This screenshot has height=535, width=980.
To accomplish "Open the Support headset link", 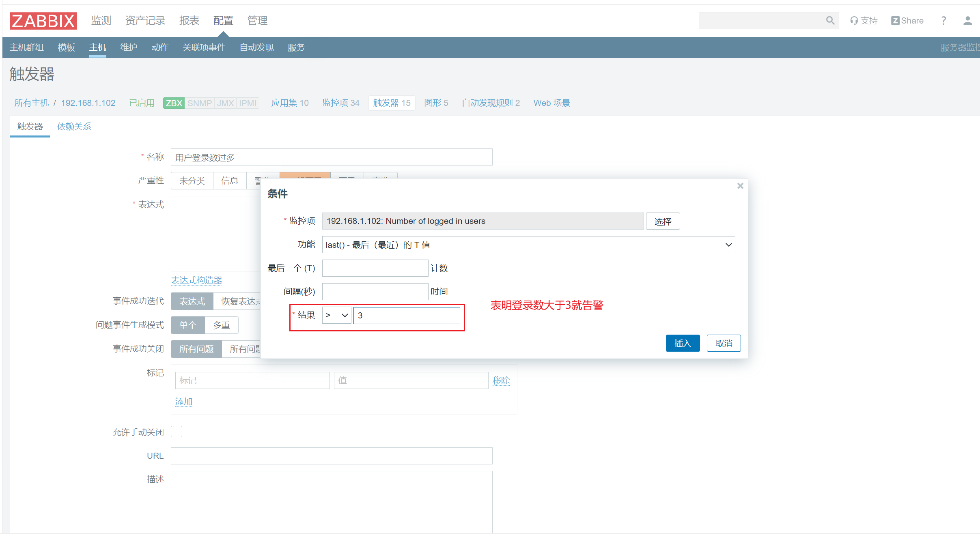I will point(864,21).
